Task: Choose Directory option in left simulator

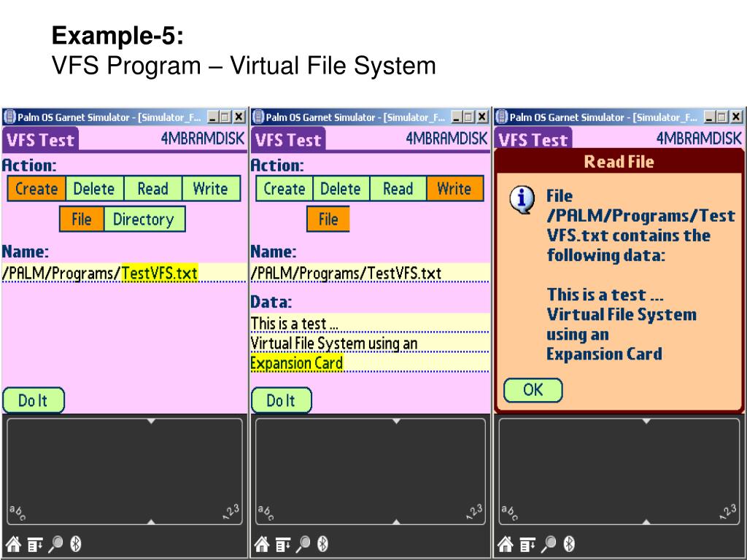Action: click(143, 219)
